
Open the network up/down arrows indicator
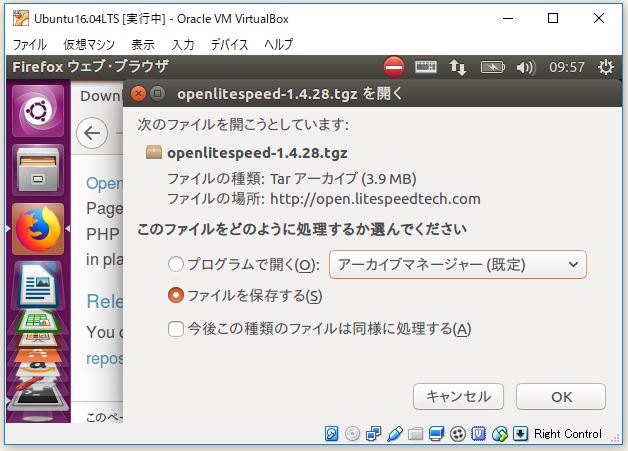457,67
